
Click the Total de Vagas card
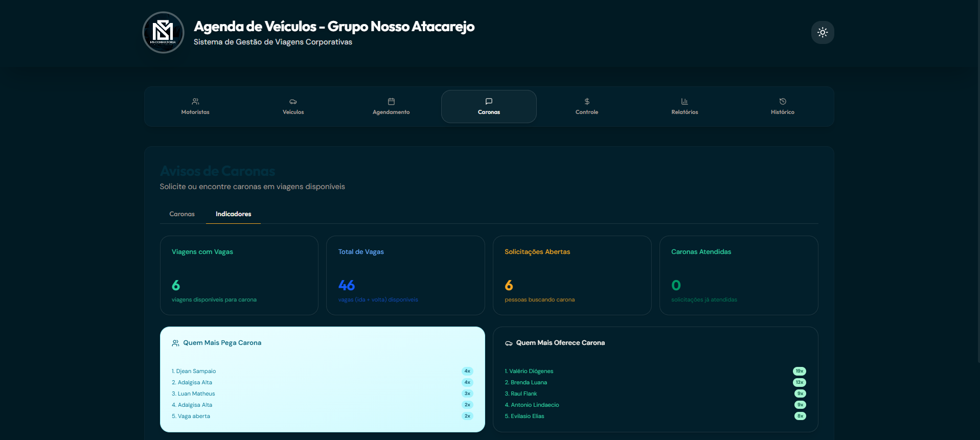[x=405, y=275]
